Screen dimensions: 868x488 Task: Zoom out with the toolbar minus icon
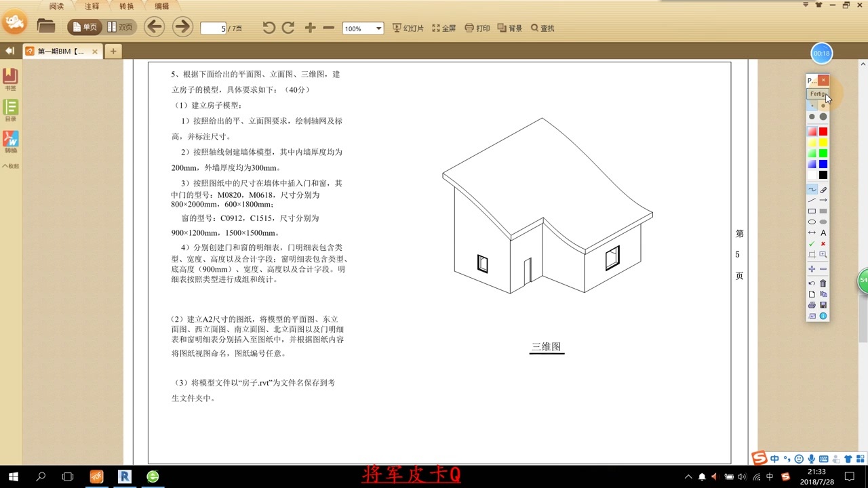point(329,28)
